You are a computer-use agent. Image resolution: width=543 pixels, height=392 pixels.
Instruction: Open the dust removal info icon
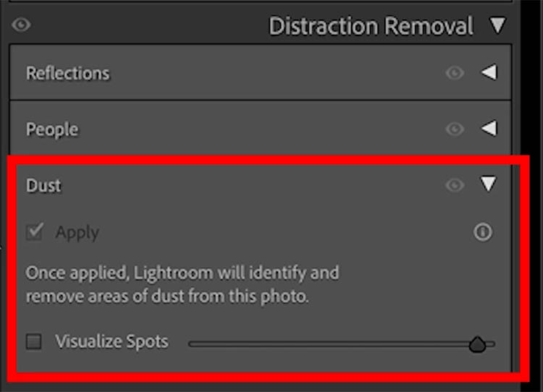pos(483,232)
